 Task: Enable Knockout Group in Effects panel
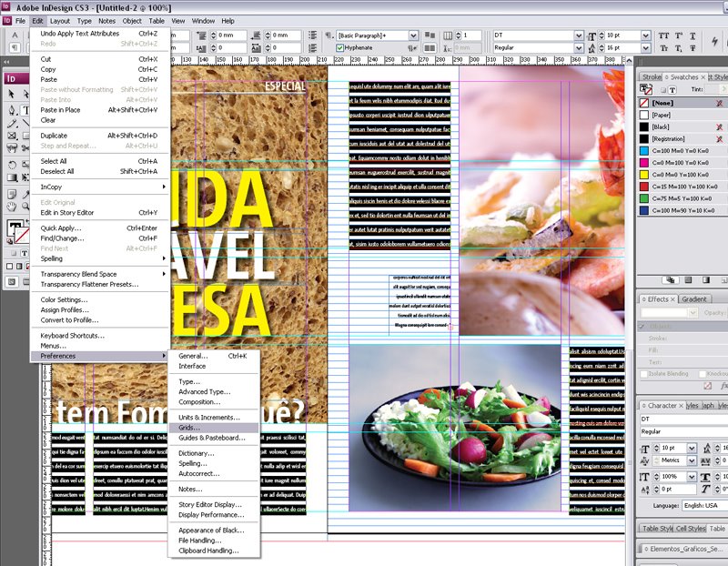point(703,373)
